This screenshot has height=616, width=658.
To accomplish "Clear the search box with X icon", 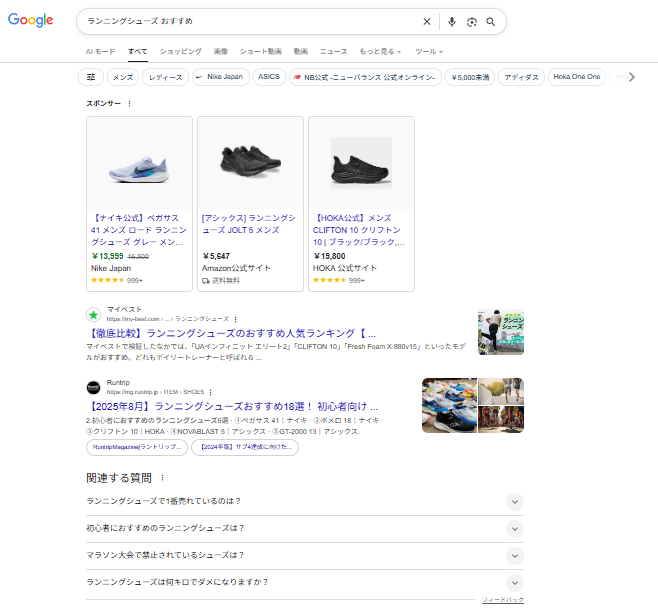I will coord(427,21).
